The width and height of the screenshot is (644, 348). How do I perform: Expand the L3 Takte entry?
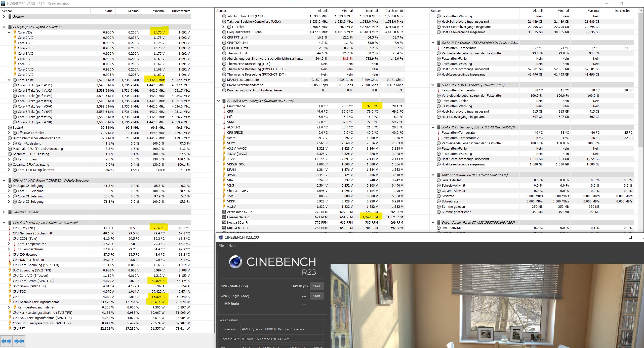coord(223,27)
